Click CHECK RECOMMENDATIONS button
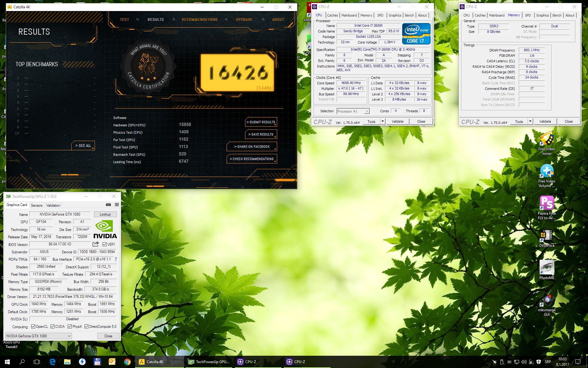This screenshot has height=368, width=588. pyautogui.click(x=252, y=159)
